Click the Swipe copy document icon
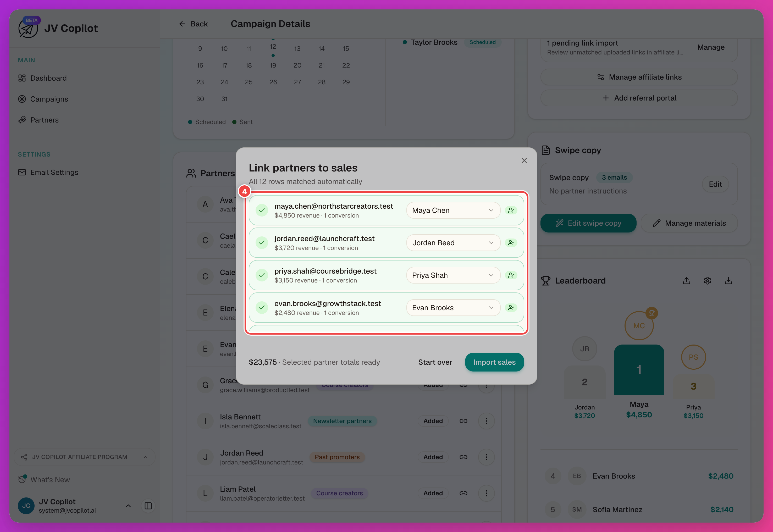This screenshot has width=773, height=532. pyautogui.click(x=545, y=150)
